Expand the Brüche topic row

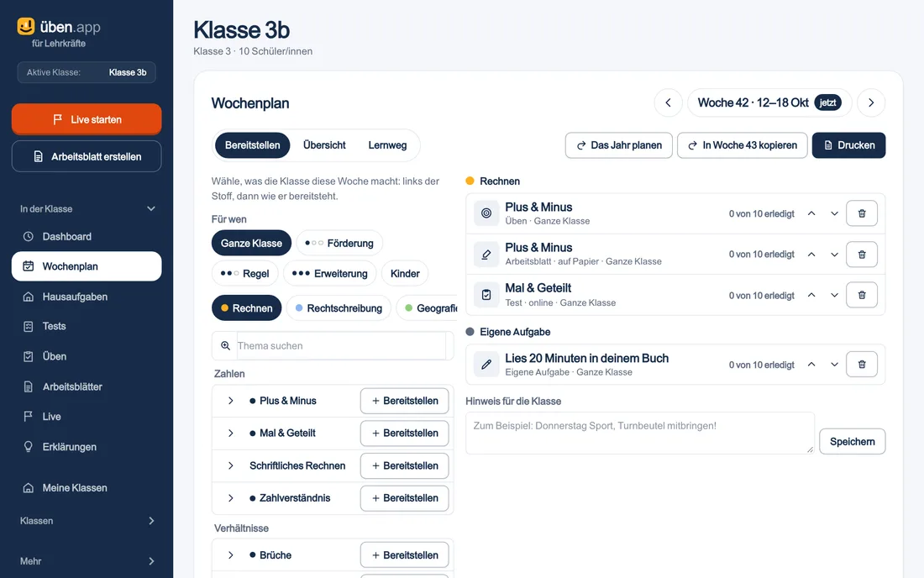tap(230, 555)
